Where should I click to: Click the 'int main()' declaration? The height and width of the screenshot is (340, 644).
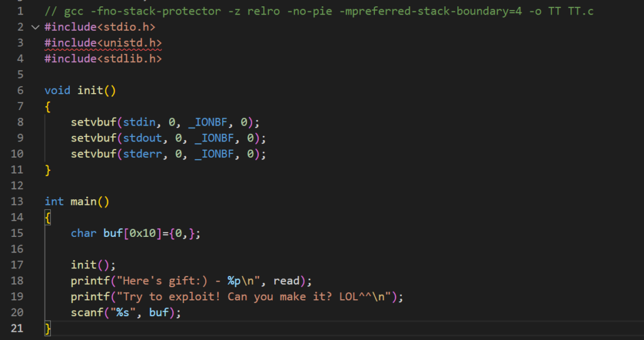pos(77,201)
